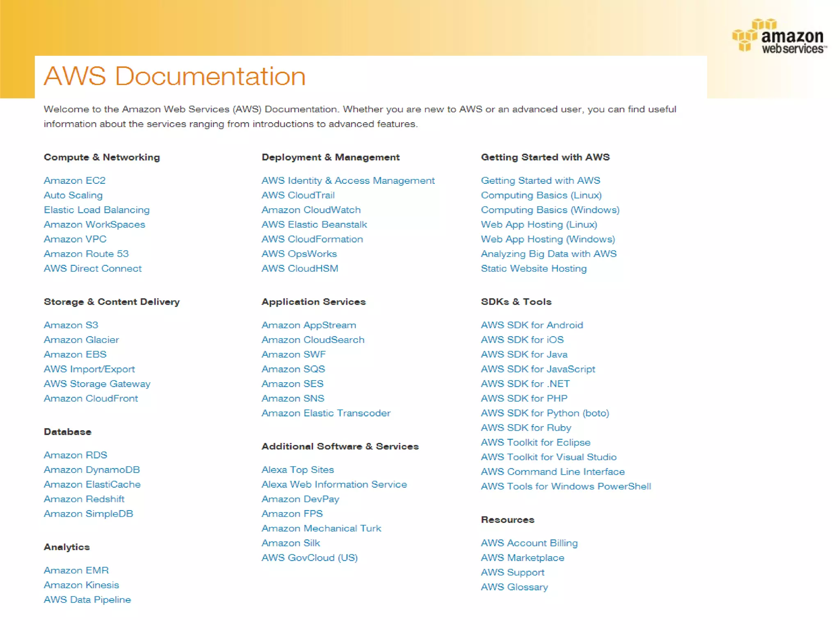840x630 pixels.
Task: Click the AWS Data Pipeline link
Action: (87, 600)
